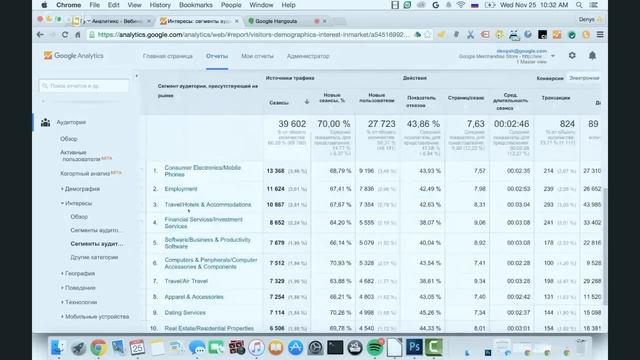Open the Администратор tab

[x=308, y=56]
